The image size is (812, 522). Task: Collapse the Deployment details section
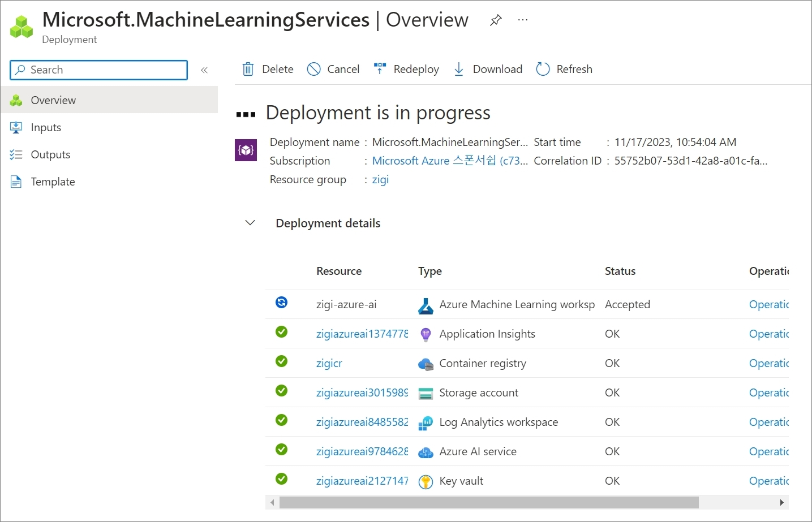click(x=250, y=223)
